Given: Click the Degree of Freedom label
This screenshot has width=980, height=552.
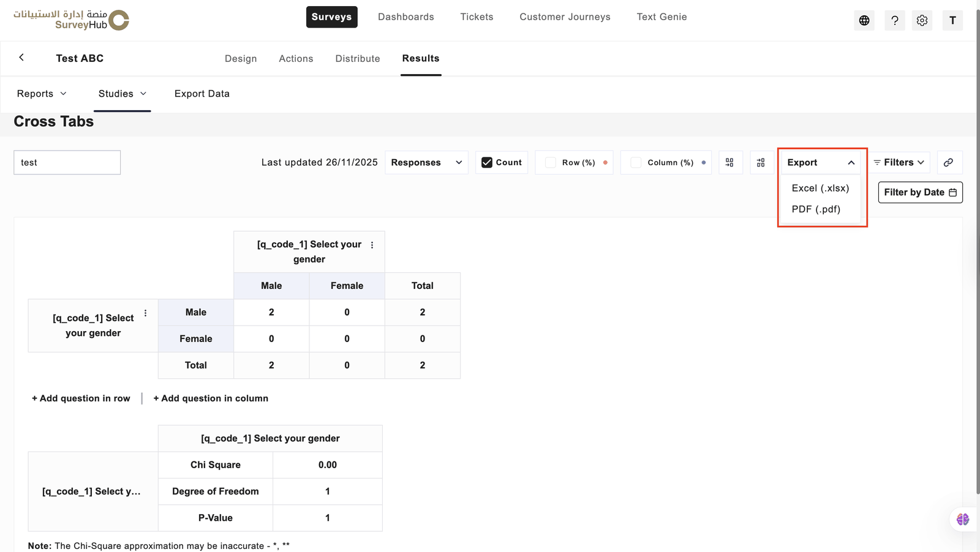Looking at the screenshot, I should pos(216,491).
